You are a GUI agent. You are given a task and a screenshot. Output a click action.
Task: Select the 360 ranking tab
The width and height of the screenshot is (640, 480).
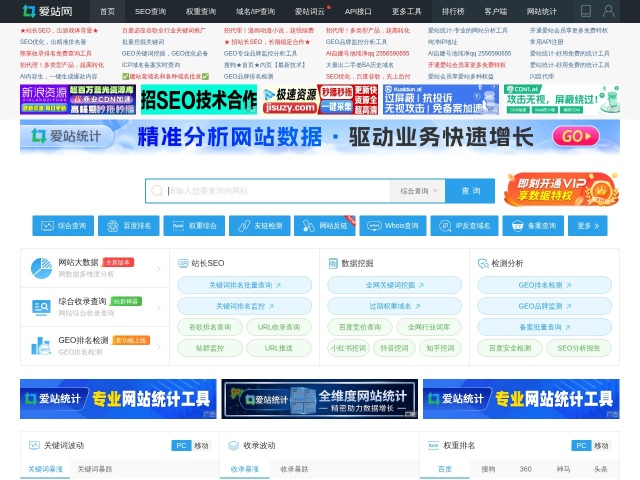(525, 469)
